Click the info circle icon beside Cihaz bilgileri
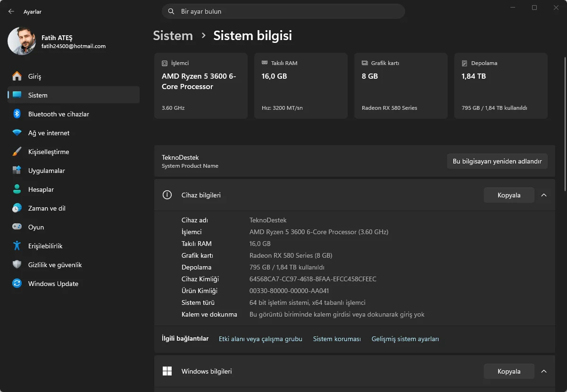Image resolution: width=567 pixels, height=392 pixels. click(167, 195)
